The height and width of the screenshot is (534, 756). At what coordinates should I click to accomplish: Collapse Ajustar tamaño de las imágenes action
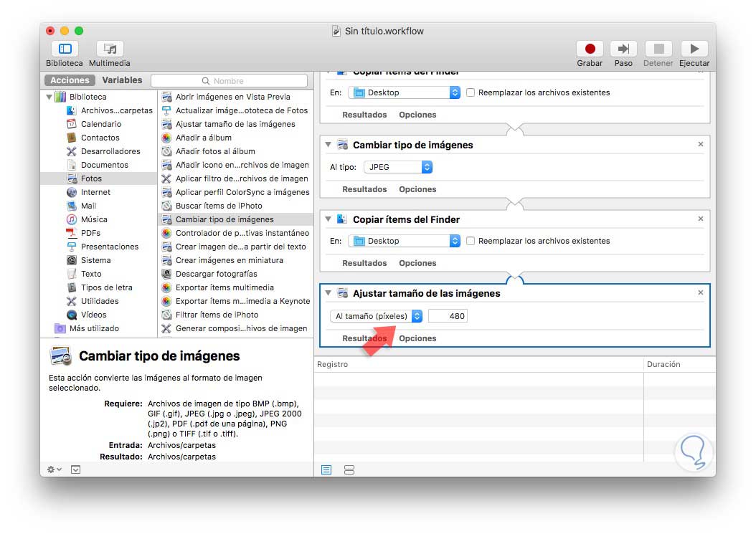(x=329, y=293)
